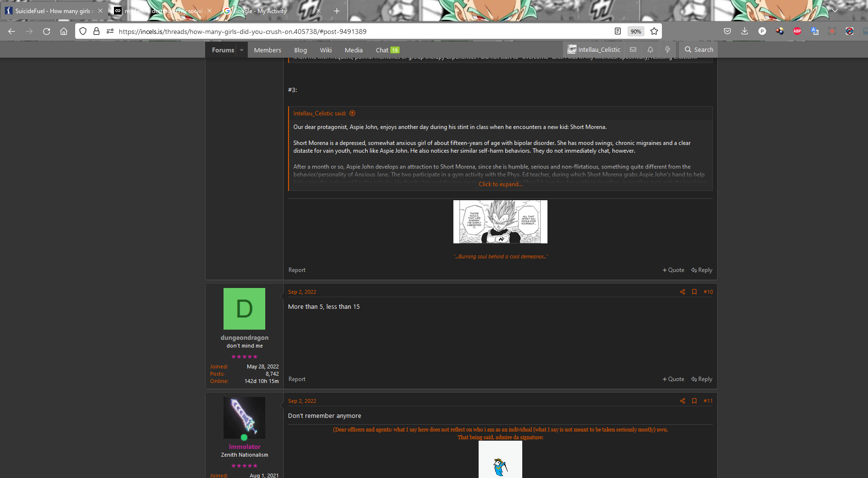Share post #10 via share icon
The width and height of the screenshot is (868, 478).
coord(682,292)
